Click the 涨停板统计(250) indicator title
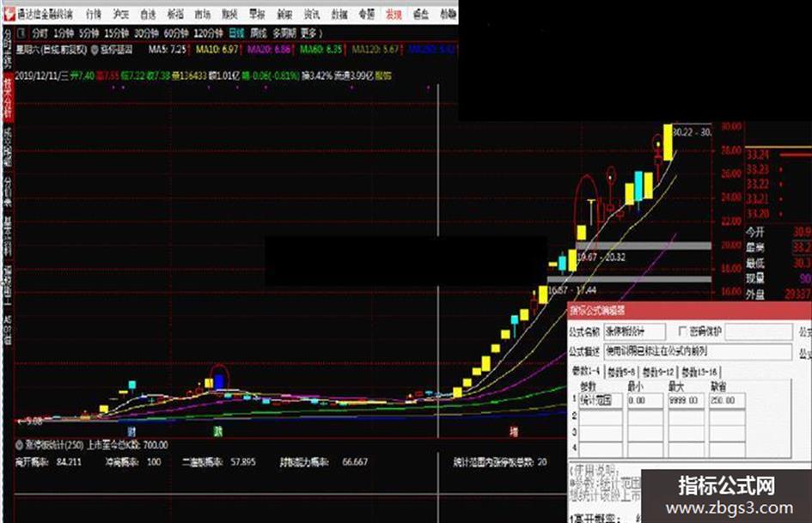 pos(54,445)
